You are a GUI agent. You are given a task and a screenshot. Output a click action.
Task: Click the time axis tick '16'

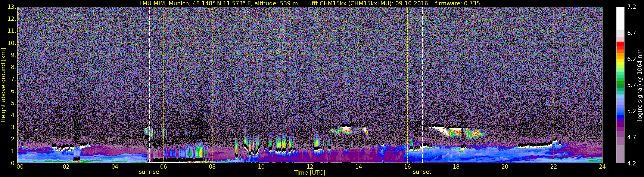coord(407,167)
